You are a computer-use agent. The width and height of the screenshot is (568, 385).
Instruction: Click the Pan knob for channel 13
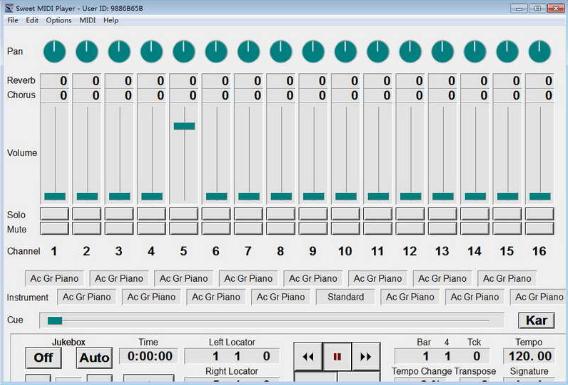(x=443, y=51)
